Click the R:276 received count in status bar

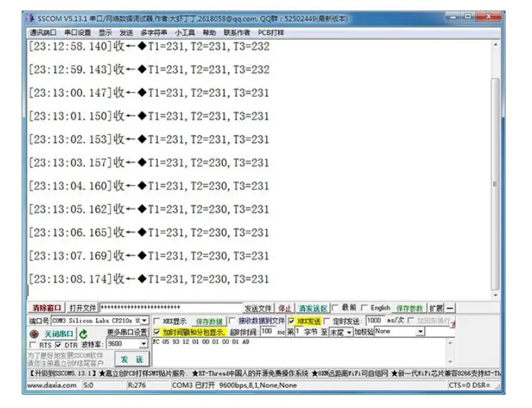pos(136,385)
